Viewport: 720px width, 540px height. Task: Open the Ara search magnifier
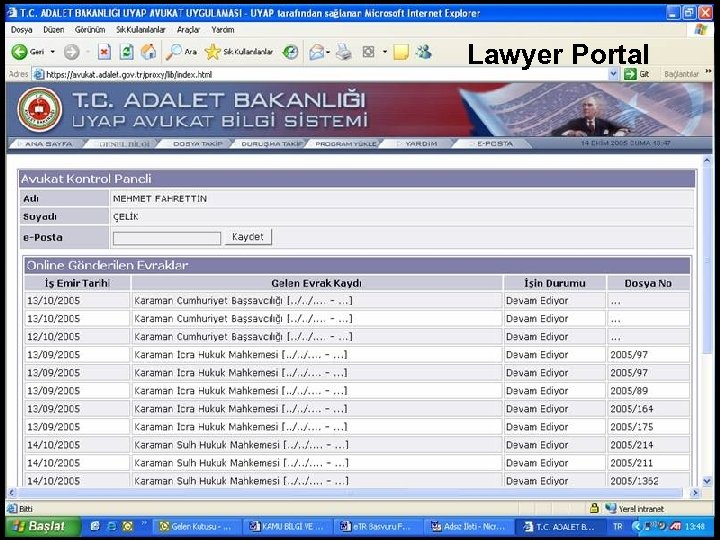click(x=181, y=52)
